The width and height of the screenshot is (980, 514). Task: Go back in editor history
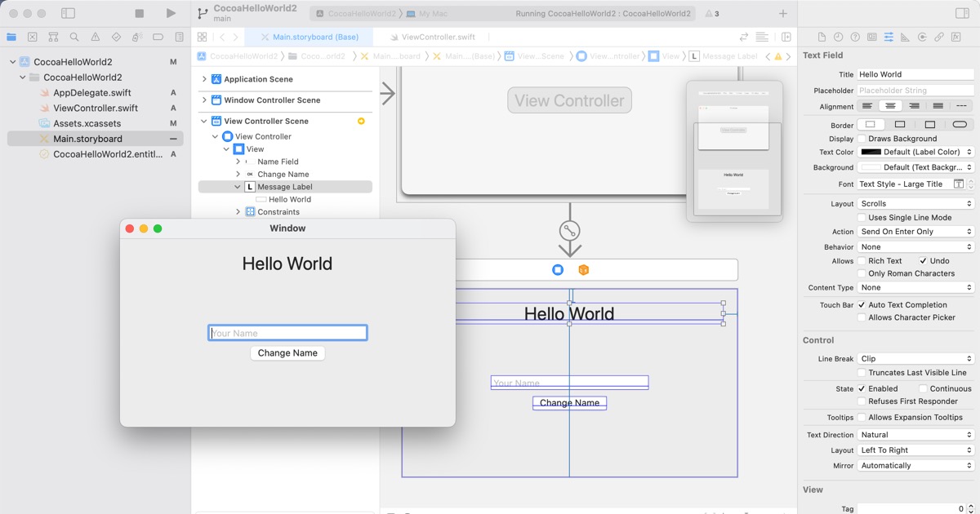coord(222,37)
